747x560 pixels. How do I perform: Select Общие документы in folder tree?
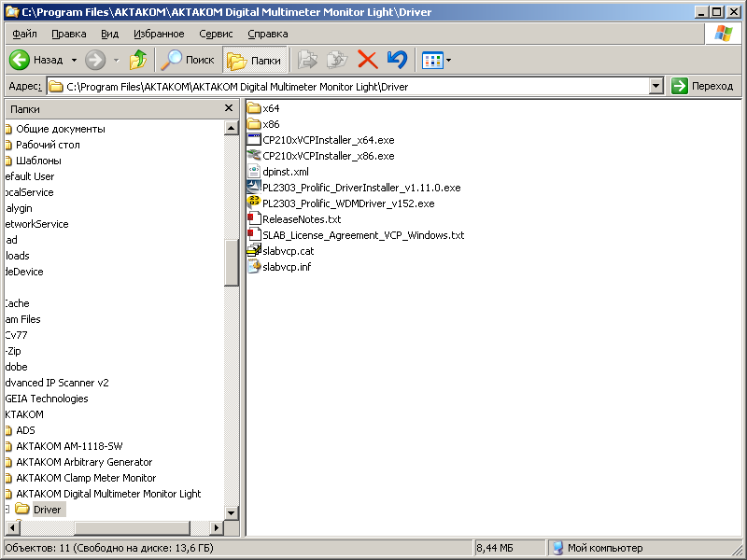pyautogui.click(x=61, y=129)
